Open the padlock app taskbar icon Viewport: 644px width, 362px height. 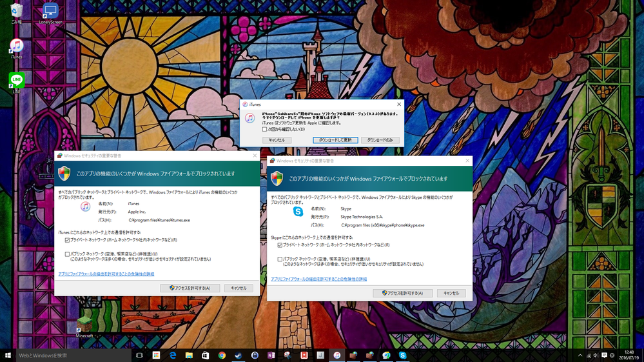[255, 355]
